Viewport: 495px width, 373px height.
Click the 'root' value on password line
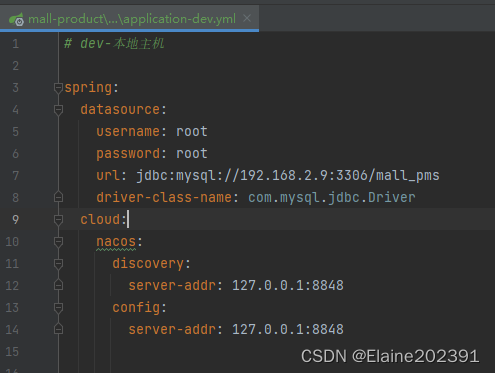pos(192,153)
